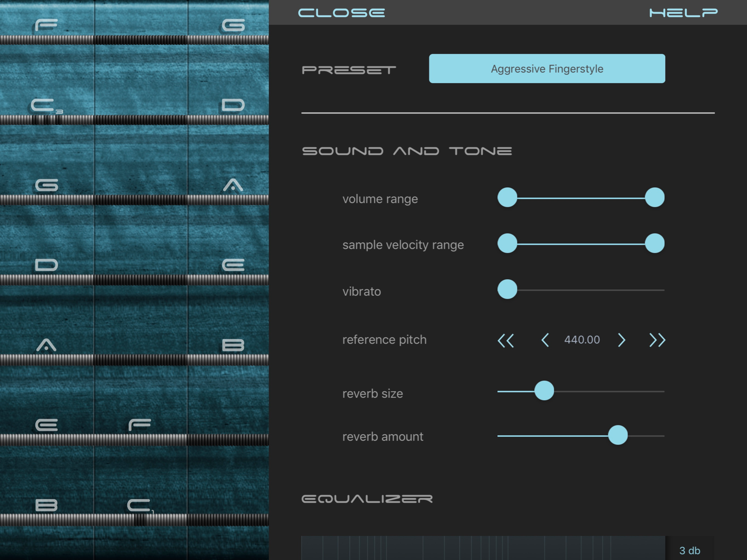Screen dimensions: 747x560
Task: Tap the G note on third string
Action: (46, 185)
